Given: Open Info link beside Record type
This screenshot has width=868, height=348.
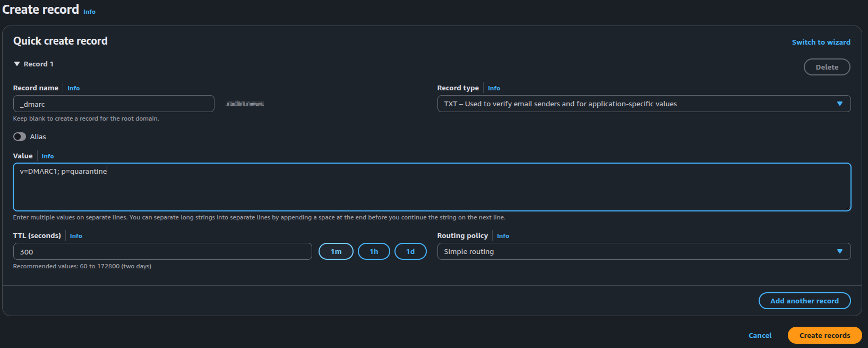Looking at the screenshot, I should tap(494, 88).
